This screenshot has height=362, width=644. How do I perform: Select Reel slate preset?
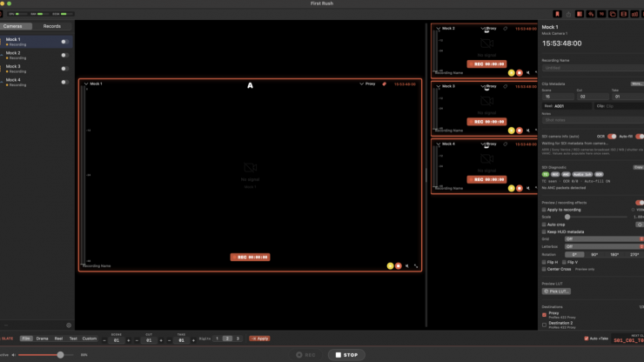tap(58, 339)
